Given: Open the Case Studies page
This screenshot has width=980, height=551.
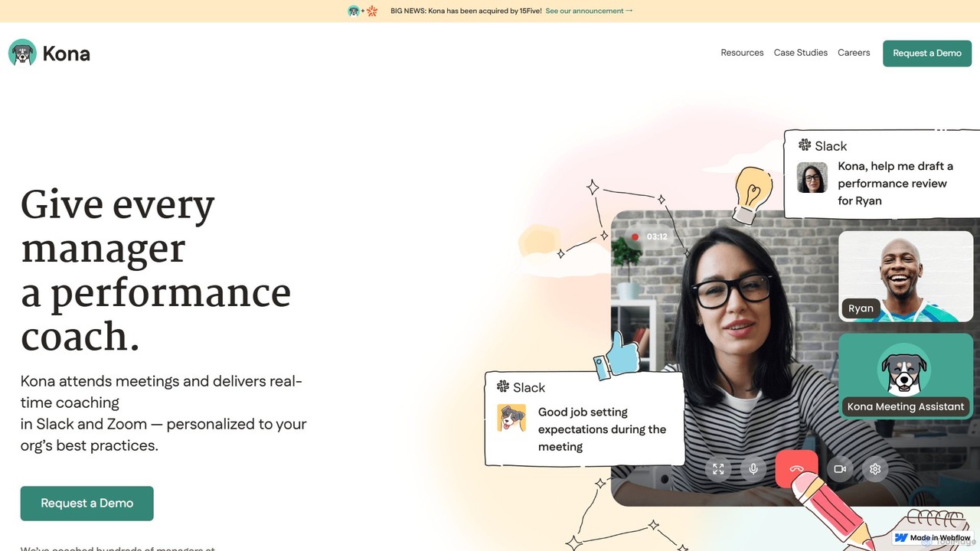Looking at the screenshot, I should (x=801, y=53).
